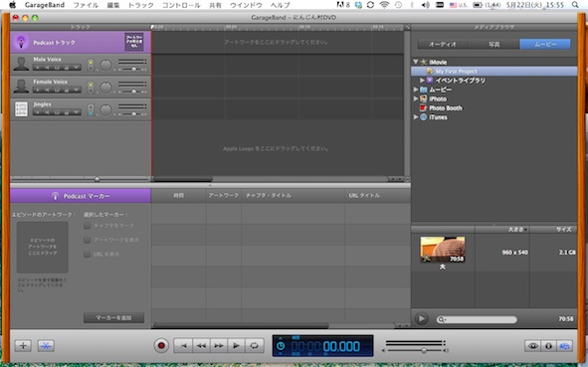Click the media browser search field
Viewport: 588px width, 367px height.
pos(477,319)
